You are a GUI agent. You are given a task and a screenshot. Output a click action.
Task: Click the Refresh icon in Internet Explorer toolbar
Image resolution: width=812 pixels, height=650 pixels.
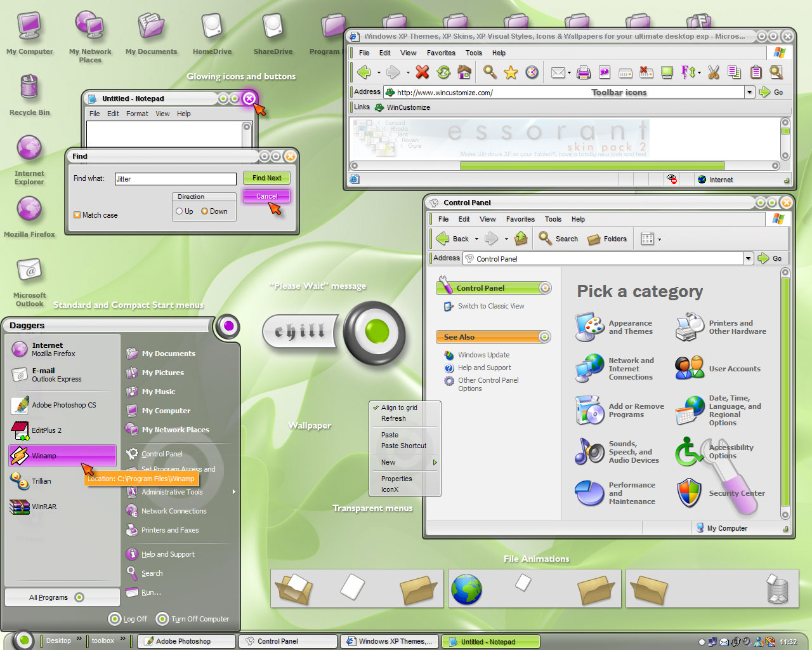coord(443,72)
